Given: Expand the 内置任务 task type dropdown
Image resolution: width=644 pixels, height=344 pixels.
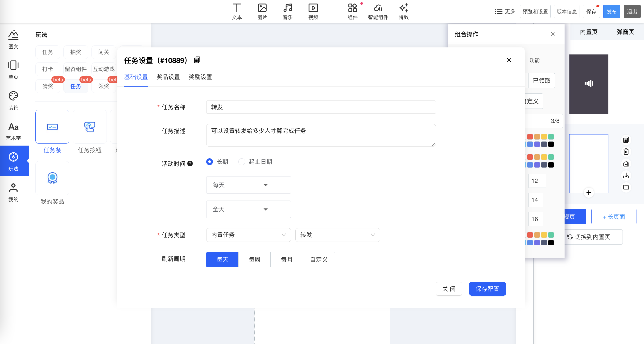Looking at the screenshot, I should 248,235.
